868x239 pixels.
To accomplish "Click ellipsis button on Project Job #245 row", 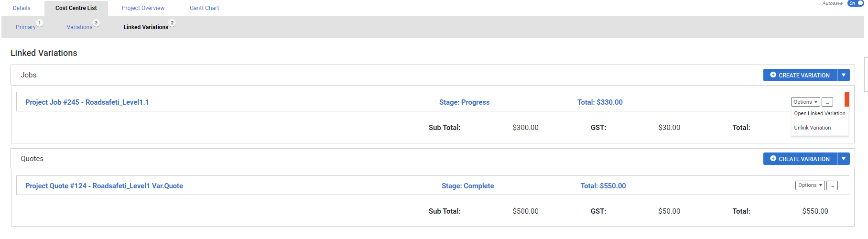I will point(827,102).
